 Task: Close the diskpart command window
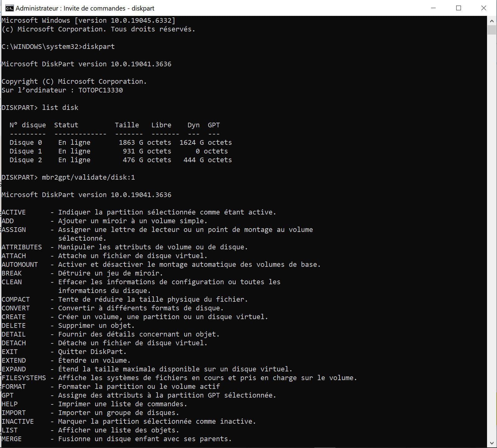pos(484,8)
